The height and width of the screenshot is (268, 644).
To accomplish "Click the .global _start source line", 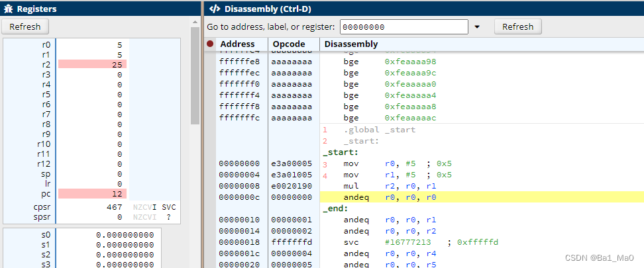I will pyautogui.click(x=380, y=130).
